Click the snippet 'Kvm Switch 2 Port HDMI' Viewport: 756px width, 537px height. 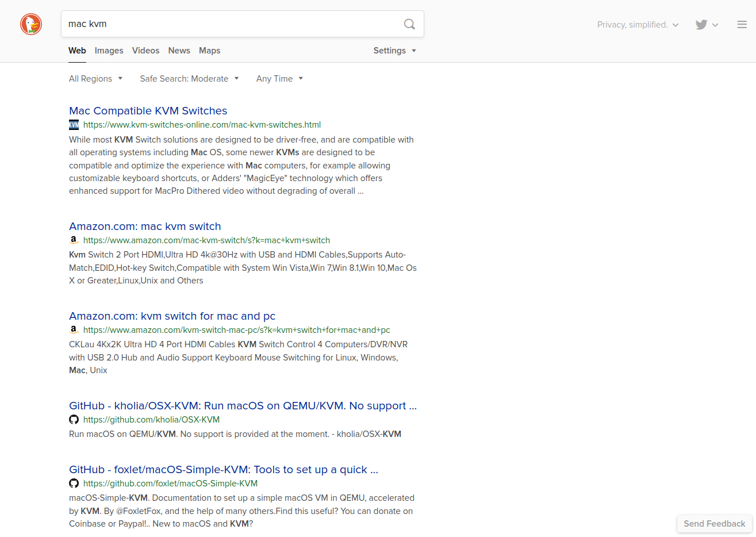243,268
